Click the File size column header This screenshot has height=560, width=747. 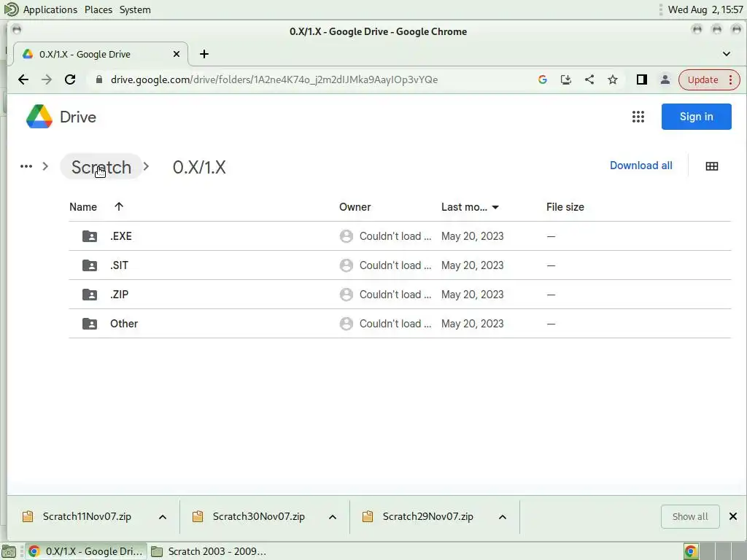(565, 206)
